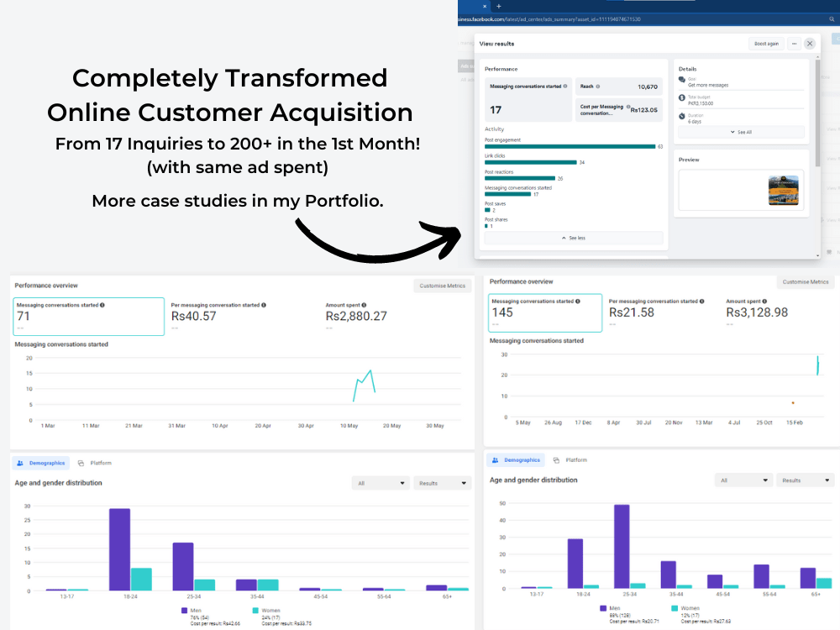
Task: Select the metric card showing 71 conversations
Action: click(88, 317)
